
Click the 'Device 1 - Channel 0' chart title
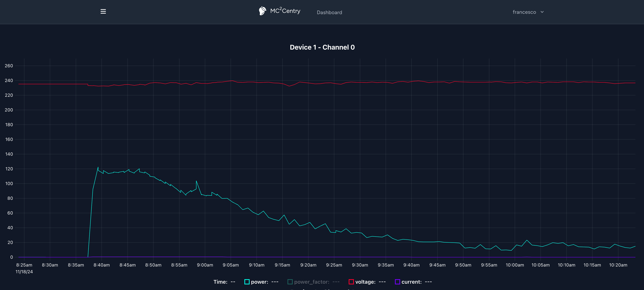click(322, 47)
